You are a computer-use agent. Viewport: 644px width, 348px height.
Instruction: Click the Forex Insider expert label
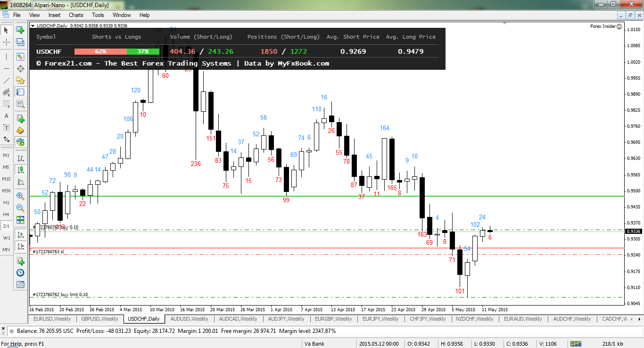[606, 26]
